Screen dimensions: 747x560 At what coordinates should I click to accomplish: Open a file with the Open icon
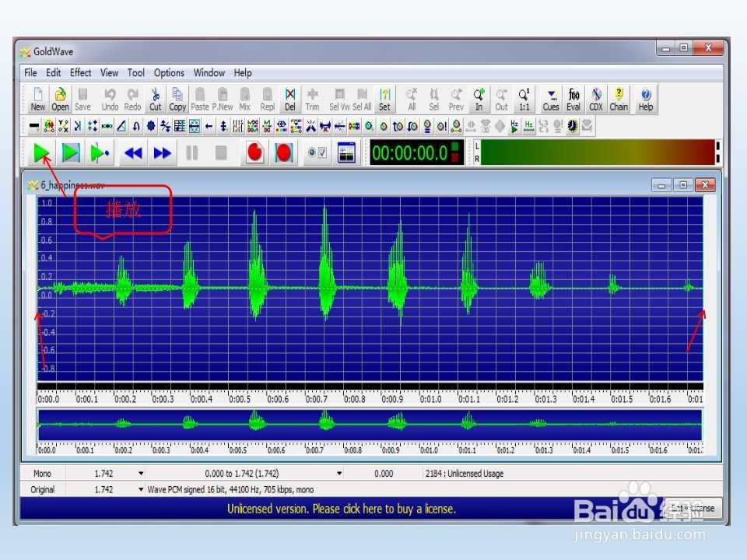tap(60, 100)
